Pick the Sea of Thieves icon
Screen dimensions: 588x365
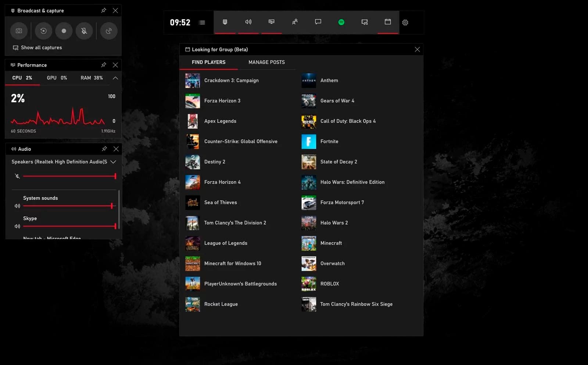tap(193, 202)
